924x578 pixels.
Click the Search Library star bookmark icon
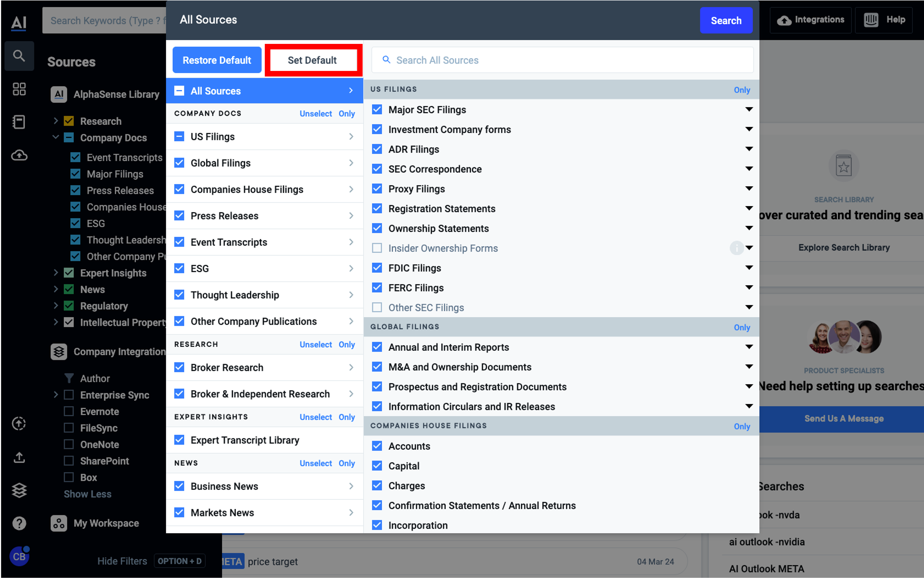(843, 166)
